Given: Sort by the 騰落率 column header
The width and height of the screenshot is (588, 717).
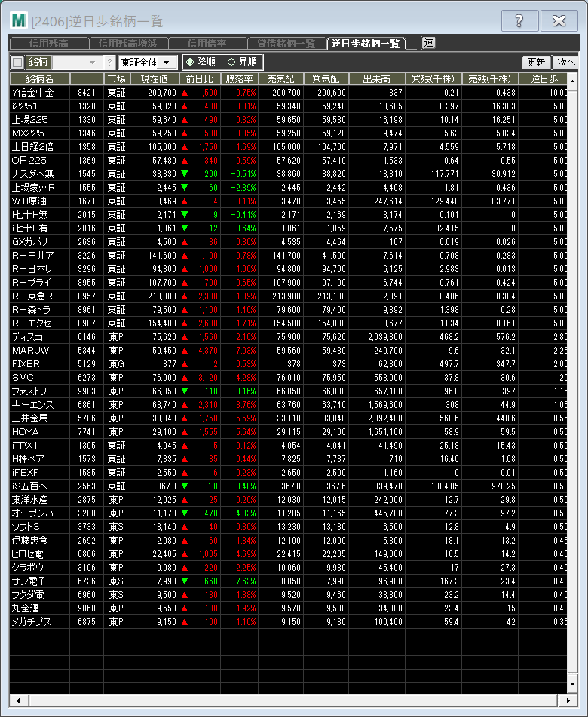Looking at the screenshot, I should click(239, 78).
